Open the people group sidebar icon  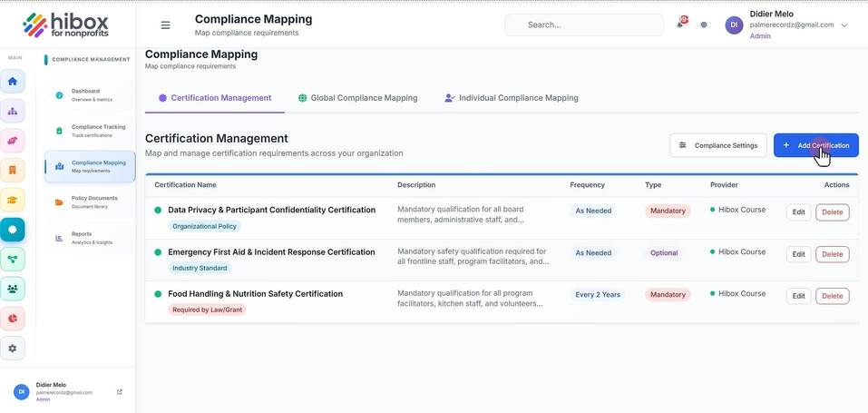[x=12, y=289]
